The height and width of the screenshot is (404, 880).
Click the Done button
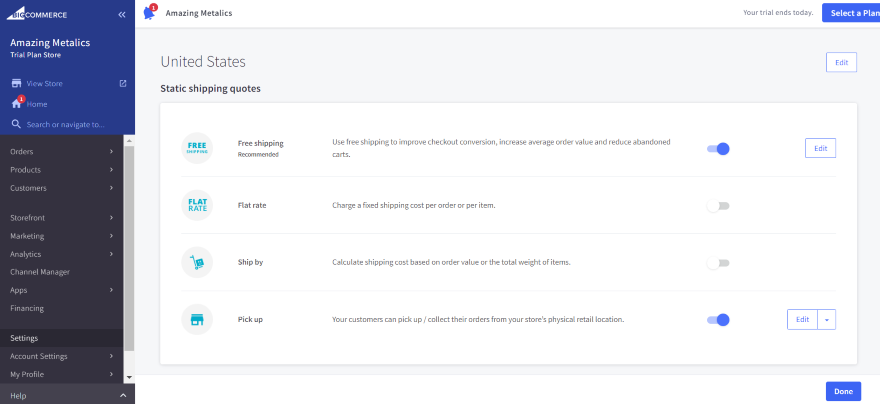pyautogui.click(x=843, y=391)
